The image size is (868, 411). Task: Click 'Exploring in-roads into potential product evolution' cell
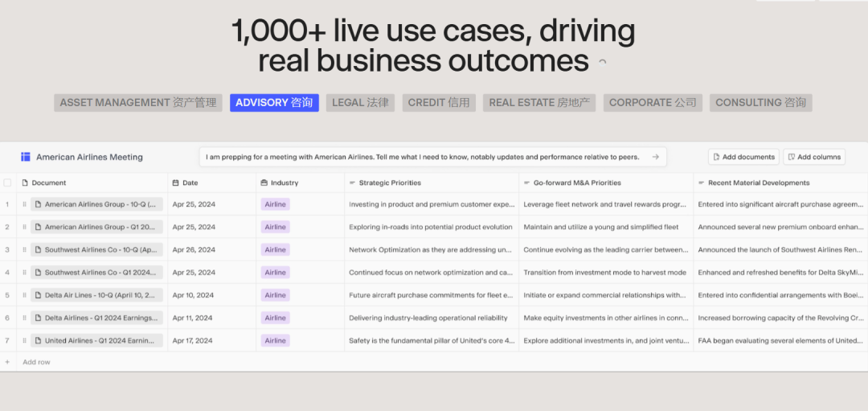(x=432, y=227)
